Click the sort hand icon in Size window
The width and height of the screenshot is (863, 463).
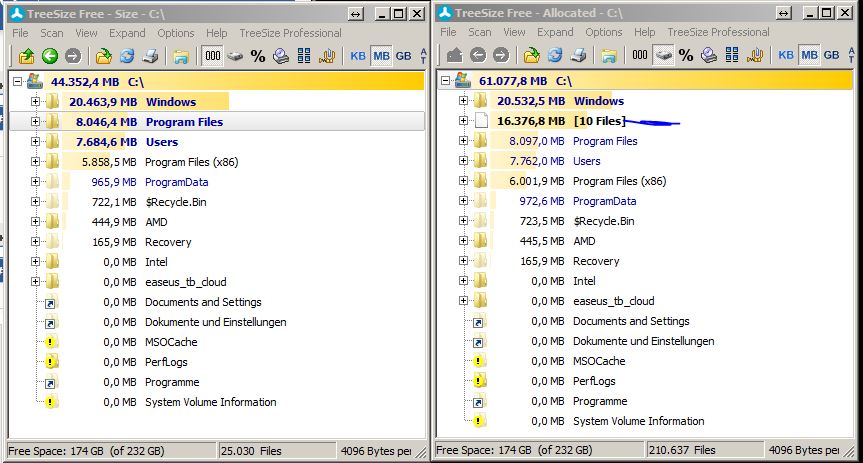(327, 56)
